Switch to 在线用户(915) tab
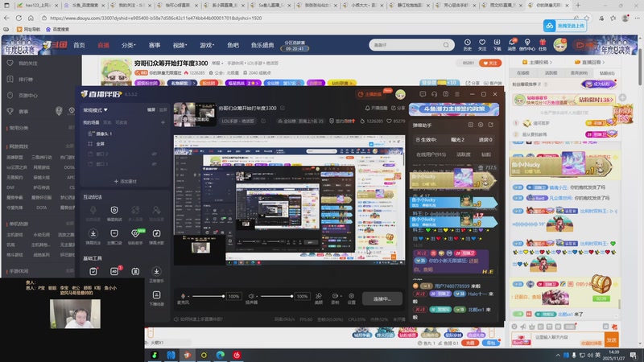 (x=431, y=154)
